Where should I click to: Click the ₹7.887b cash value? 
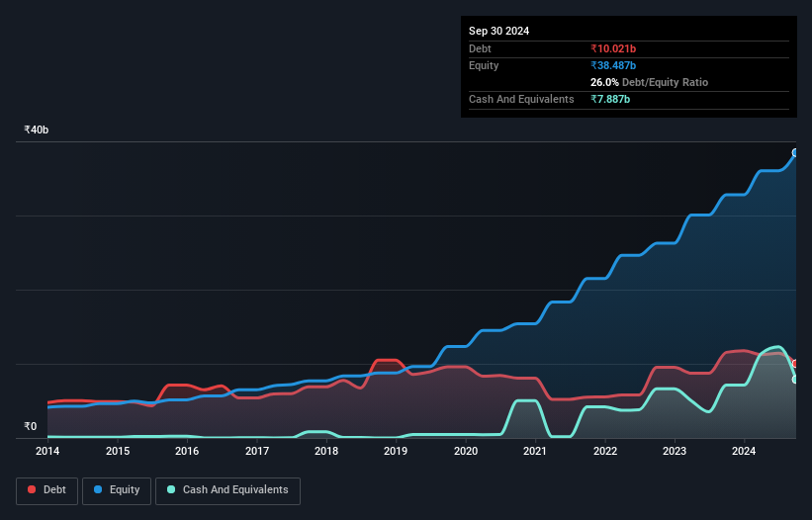tap(610, 99)
